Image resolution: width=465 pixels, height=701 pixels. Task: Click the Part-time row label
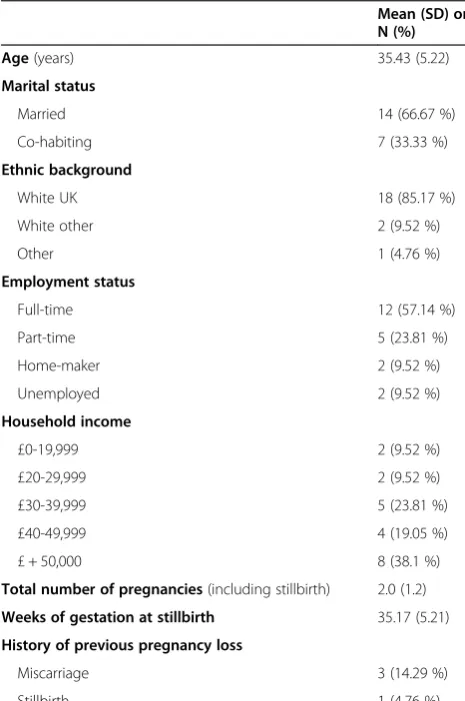point(46,338)
